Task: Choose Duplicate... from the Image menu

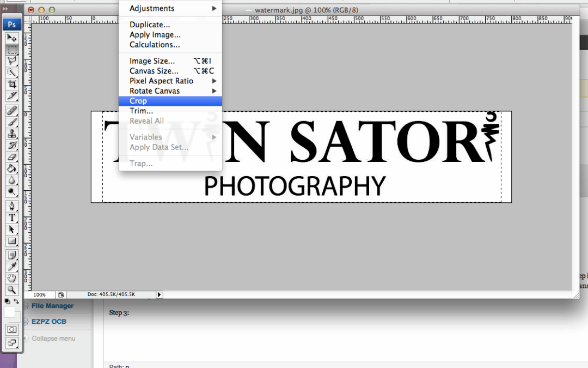Action: coord(170,25)
